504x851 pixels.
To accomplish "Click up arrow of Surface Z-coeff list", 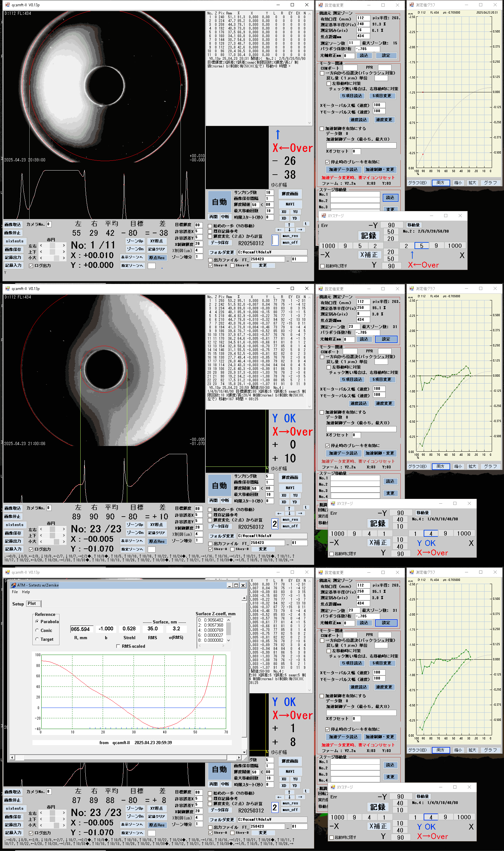I will (x=229, y=620).
